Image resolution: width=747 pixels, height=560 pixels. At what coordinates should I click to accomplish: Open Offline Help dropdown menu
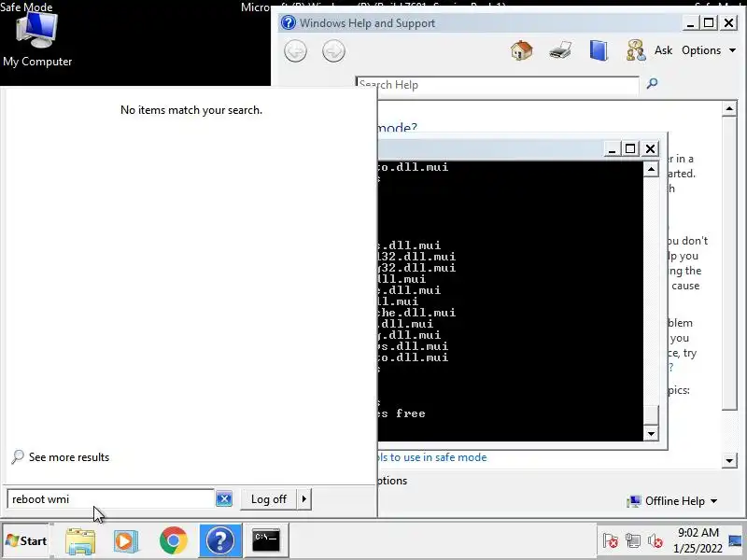point(672,501)
